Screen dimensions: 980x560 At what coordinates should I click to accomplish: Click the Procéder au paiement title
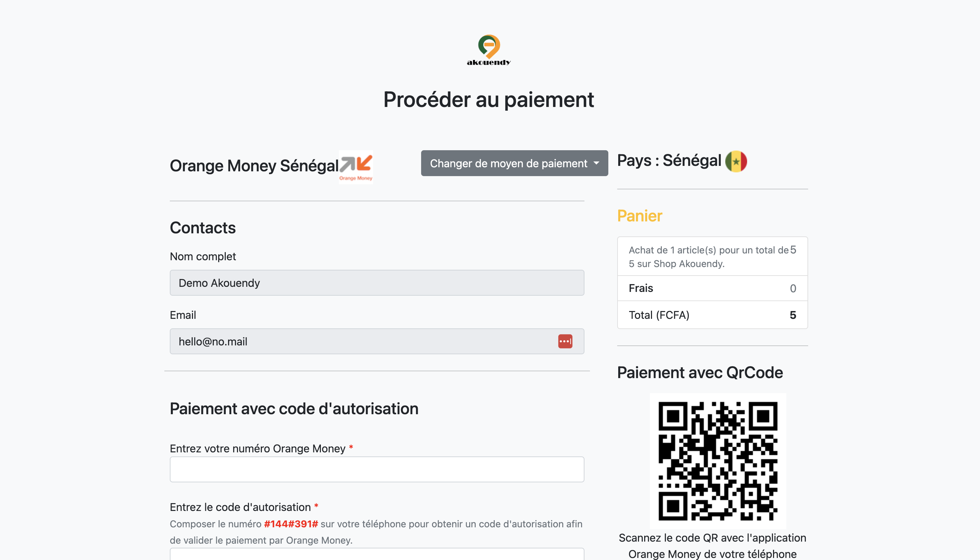click(488, 99)
